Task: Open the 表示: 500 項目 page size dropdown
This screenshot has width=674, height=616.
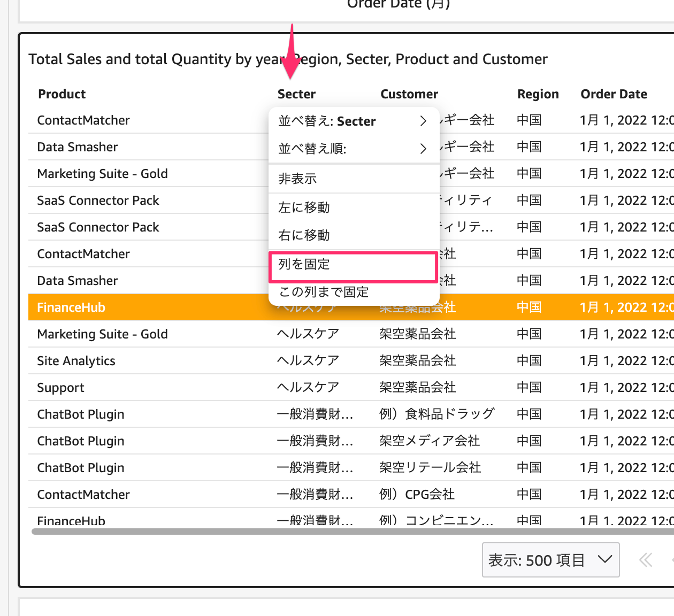Action: 550,560
